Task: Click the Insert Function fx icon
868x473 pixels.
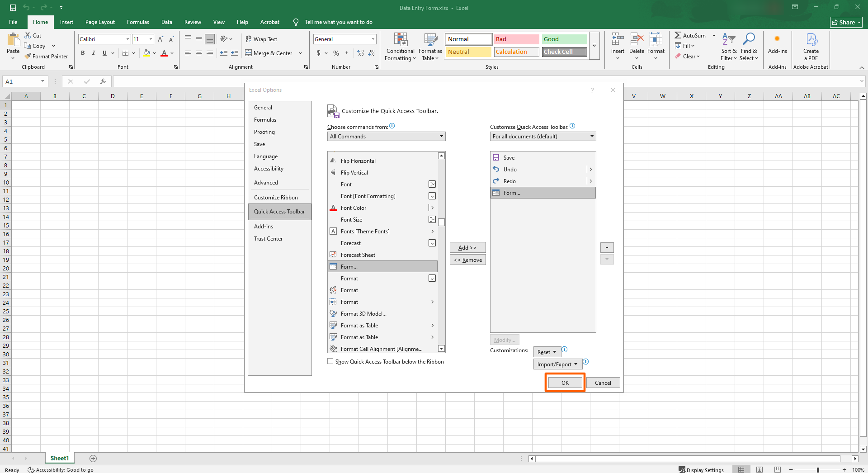Action: pyautogui.click(x=103, y=81)
